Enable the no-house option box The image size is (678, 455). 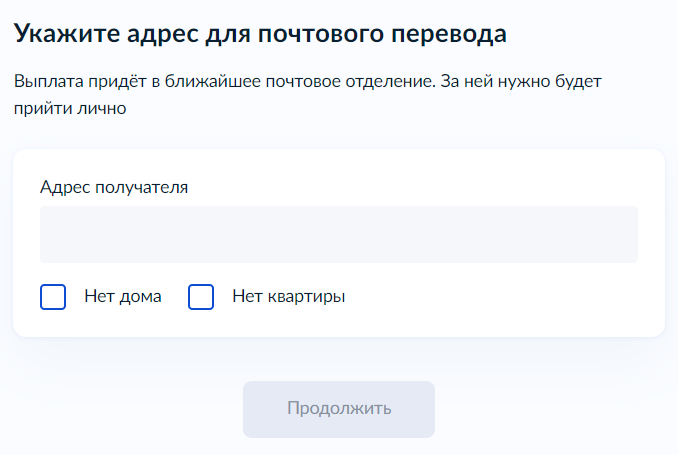click(53, 297)
